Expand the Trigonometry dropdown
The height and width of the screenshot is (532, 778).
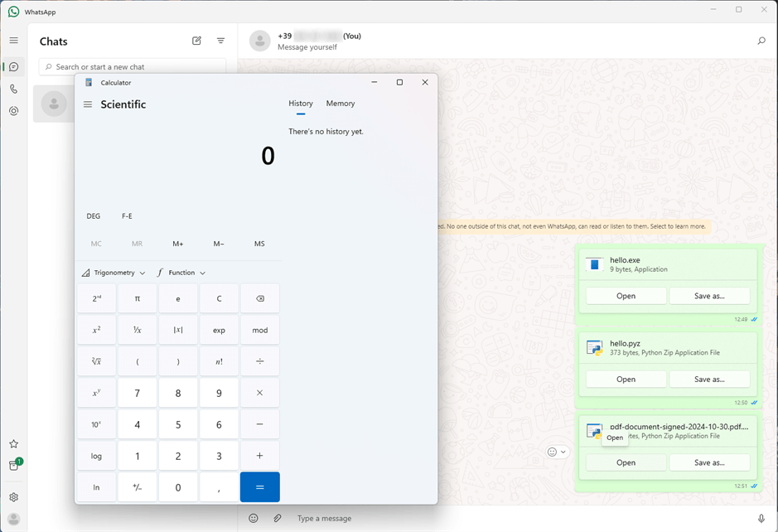(114, 273)
